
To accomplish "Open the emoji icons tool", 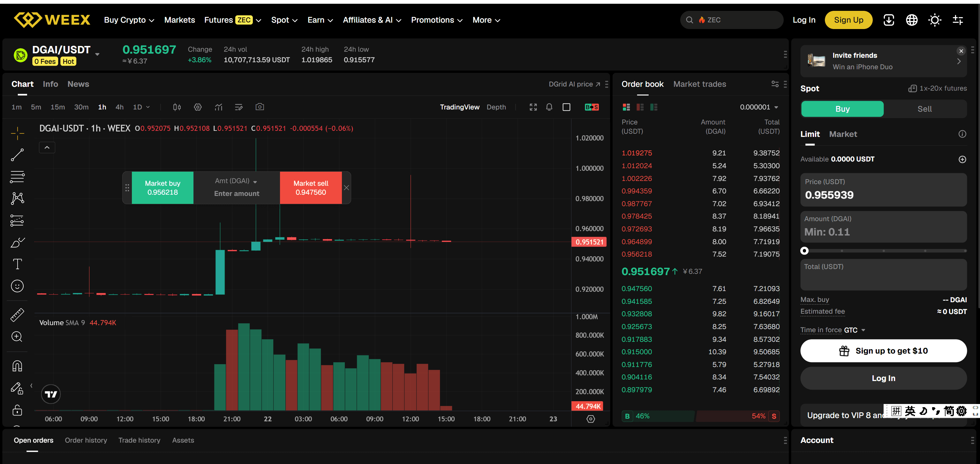I will (x=17, y=286).
